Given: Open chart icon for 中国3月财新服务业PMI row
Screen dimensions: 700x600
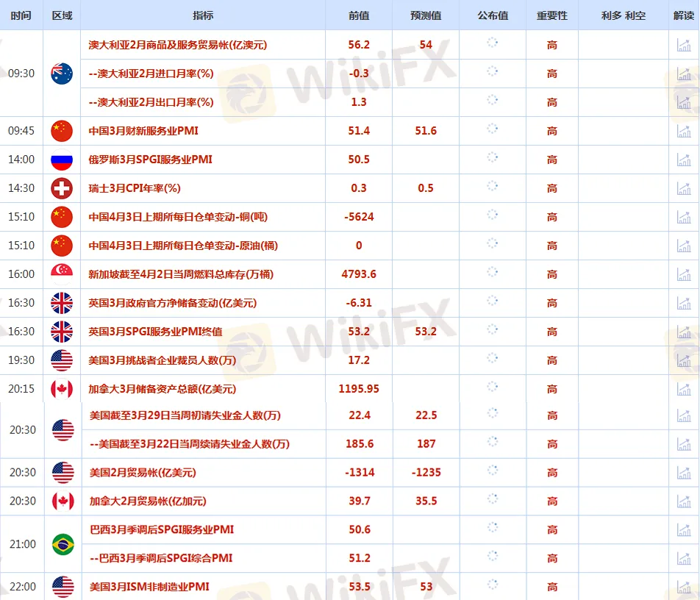Looking at the screenshot, I should (x=684, y=131).
